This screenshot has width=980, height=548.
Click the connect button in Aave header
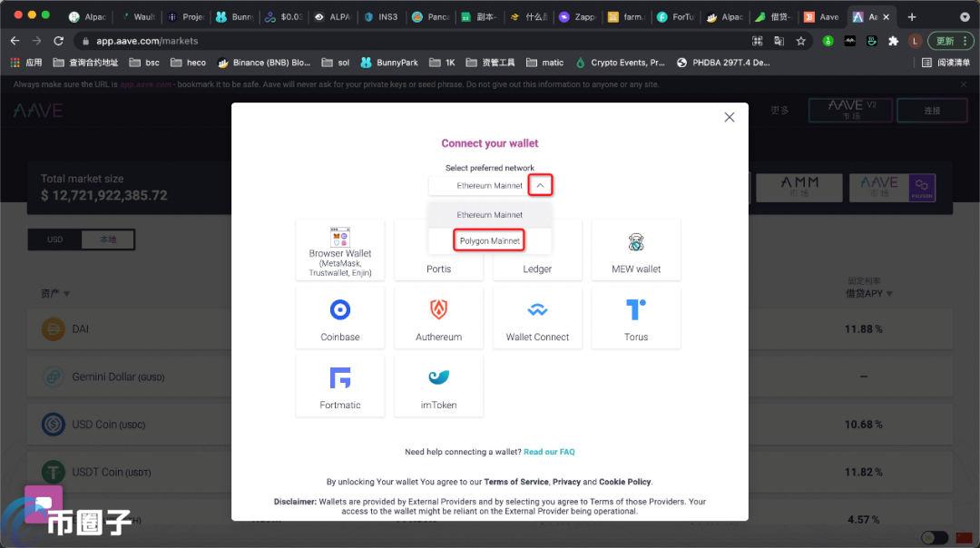[x=932, y=110]
